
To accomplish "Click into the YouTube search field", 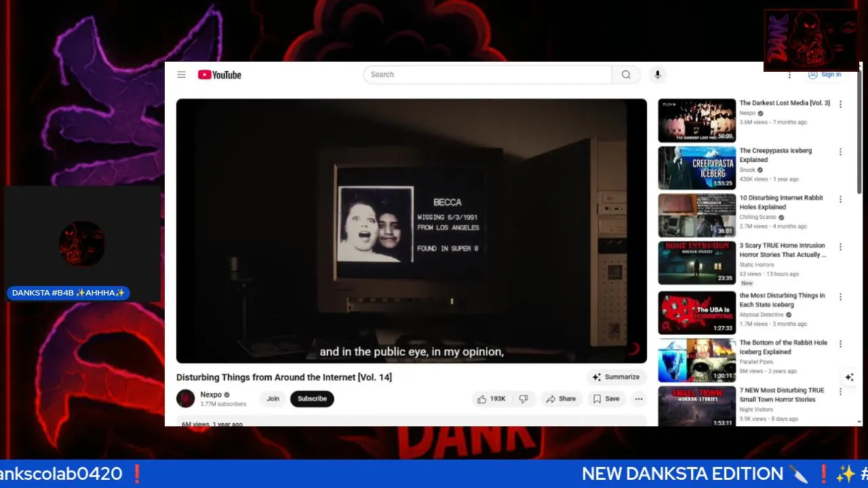I will pos(488,75).
